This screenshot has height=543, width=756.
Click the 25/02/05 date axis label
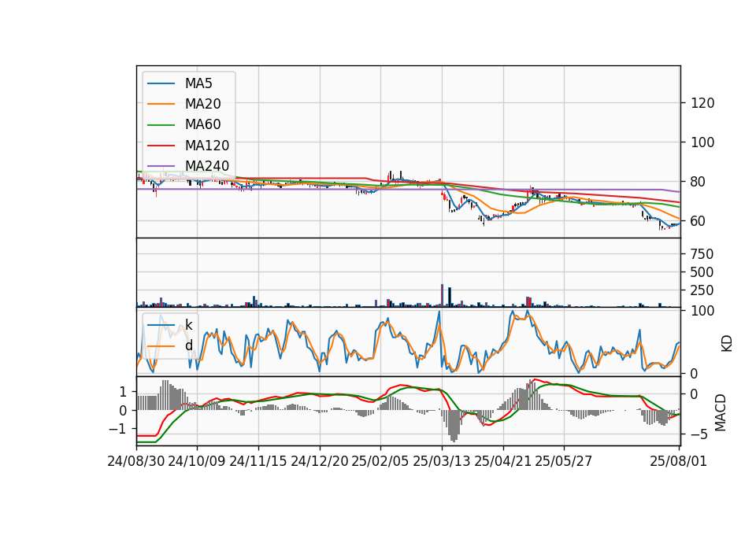380,461
